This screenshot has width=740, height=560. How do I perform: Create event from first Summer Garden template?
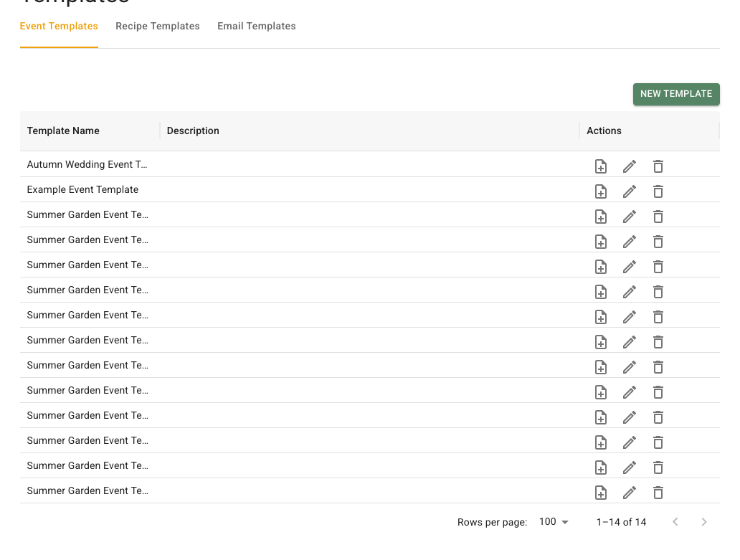click(600, 217)
